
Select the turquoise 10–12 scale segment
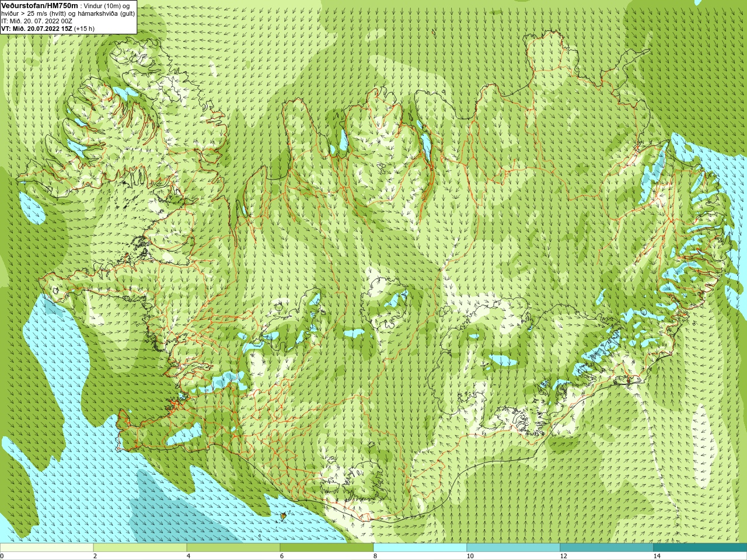tap(514, 548)
